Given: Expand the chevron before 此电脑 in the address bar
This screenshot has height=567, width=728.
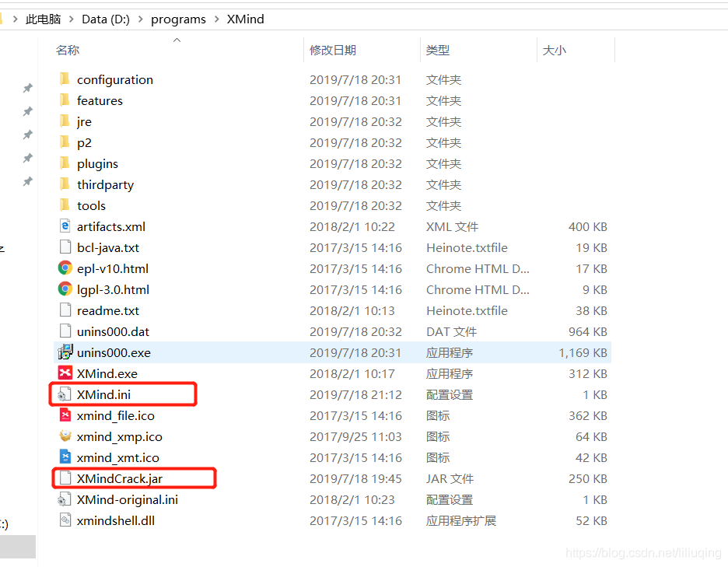Looking at the screenshot, I should (x=16, y=19).
